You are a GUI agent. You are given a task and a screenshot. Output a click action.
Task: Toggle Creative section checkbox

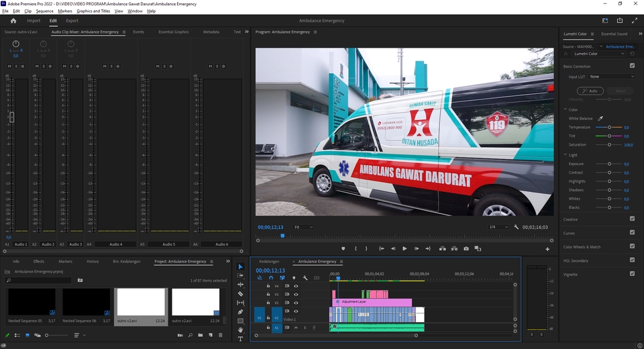pos(632,219)
